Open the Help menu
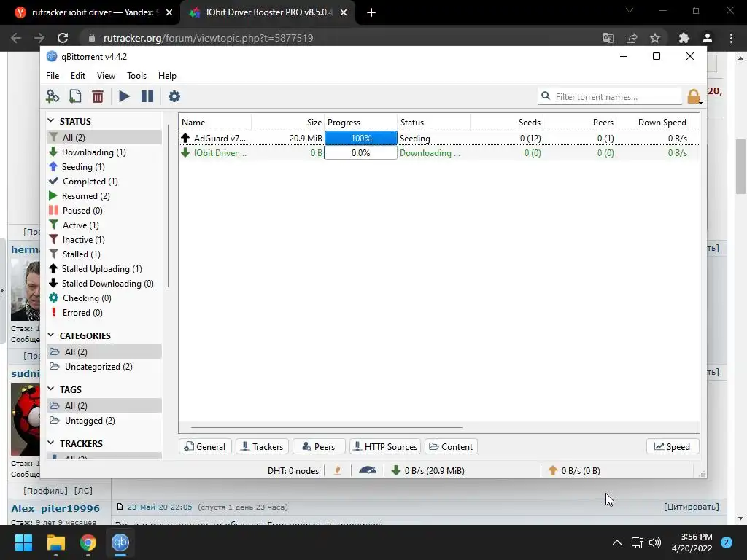The height and width of the screenshot is (560, 747). [x=167, y=76]
